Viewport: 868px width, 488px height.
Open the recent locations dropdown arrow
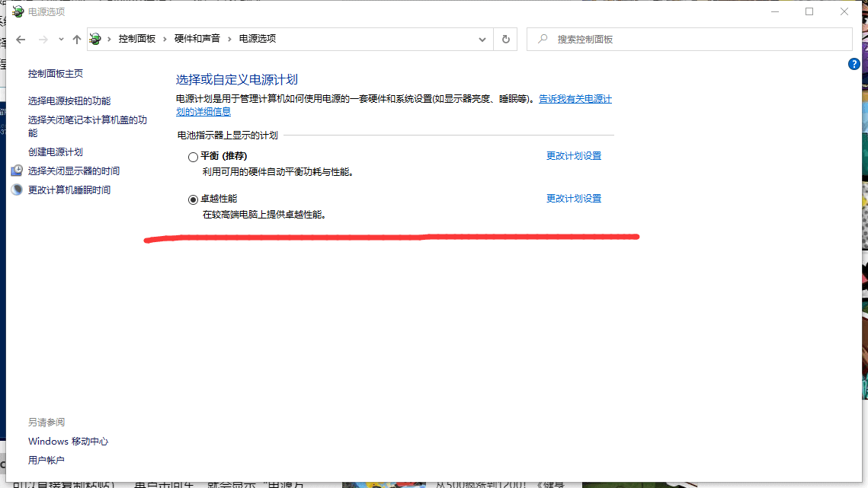(61, 40)
